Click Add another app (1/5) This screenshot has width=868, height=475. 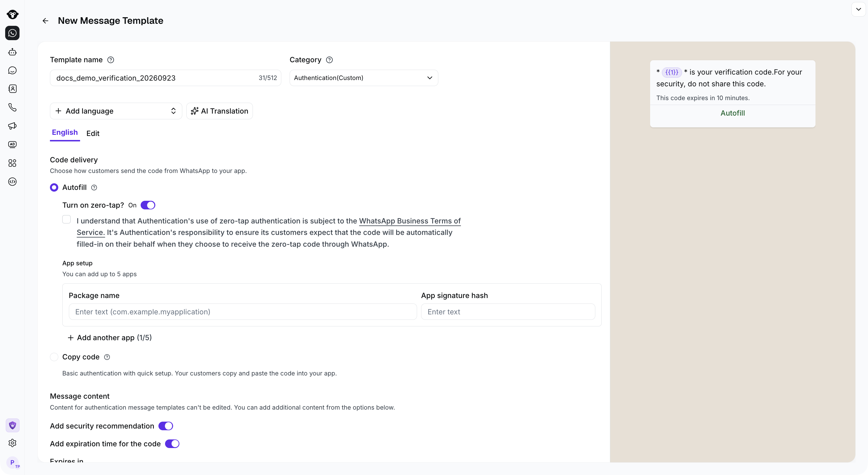click(110, 338)
